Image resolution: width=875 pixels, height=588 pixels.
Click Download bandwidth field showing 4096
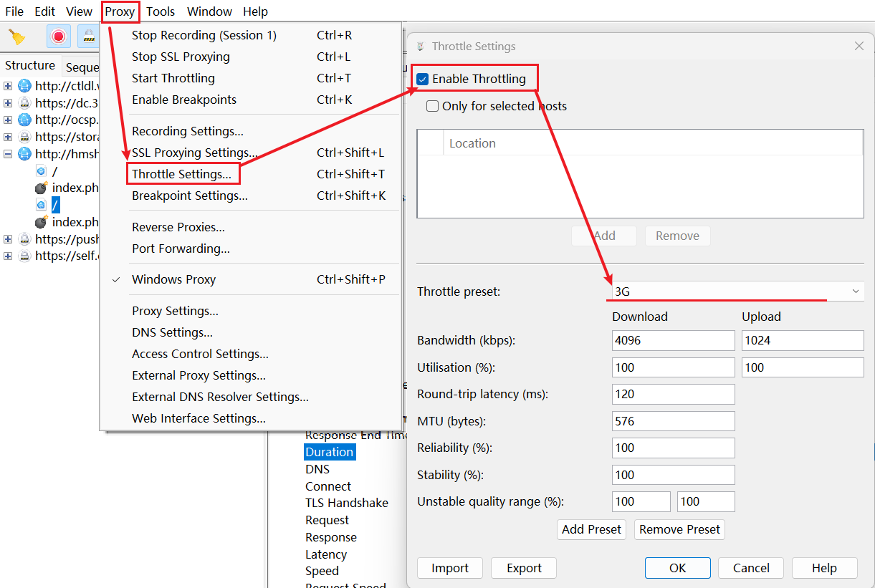pos(674,340)
